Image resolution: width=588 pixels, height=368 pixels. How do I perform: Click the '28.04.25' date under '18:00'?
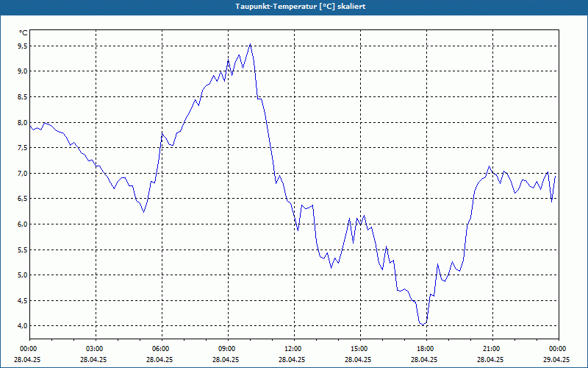[x=424, y=359]
